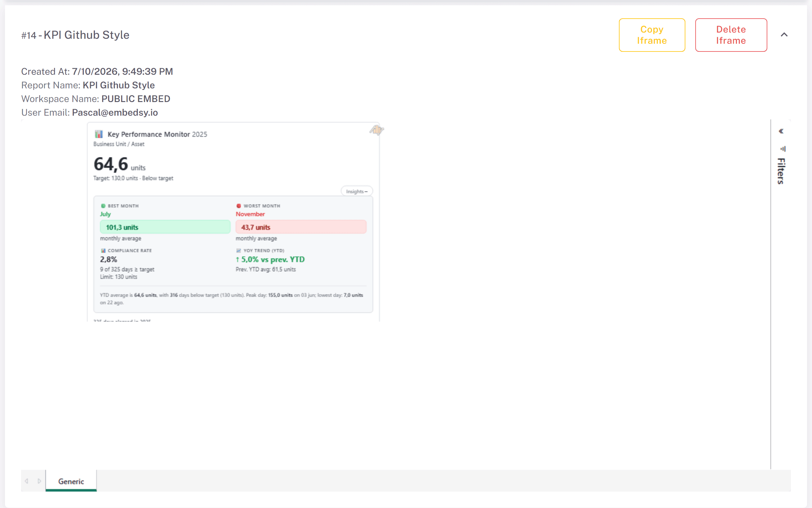
Task: Click the 'November' worst month label
Action: click(250, 214)
